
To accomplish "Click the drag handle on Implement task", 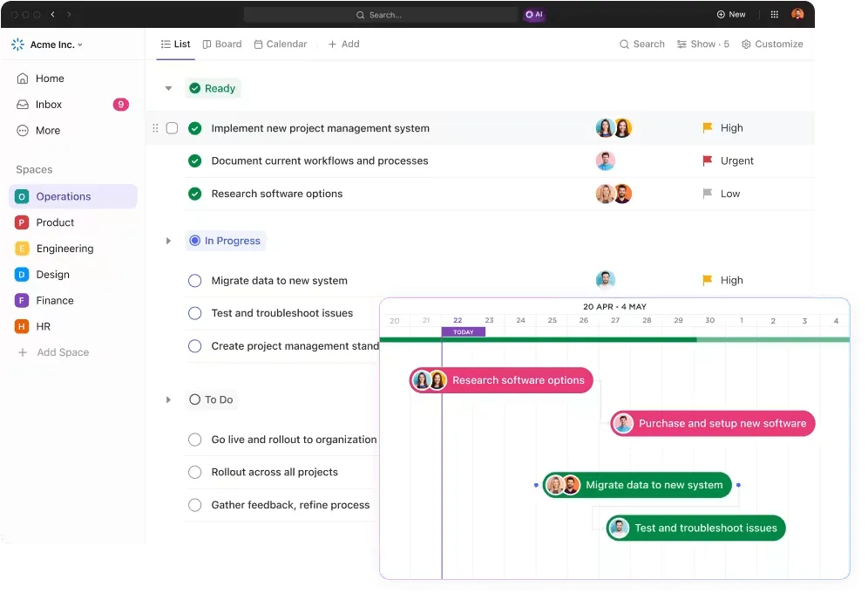I will tap(155, 128).
